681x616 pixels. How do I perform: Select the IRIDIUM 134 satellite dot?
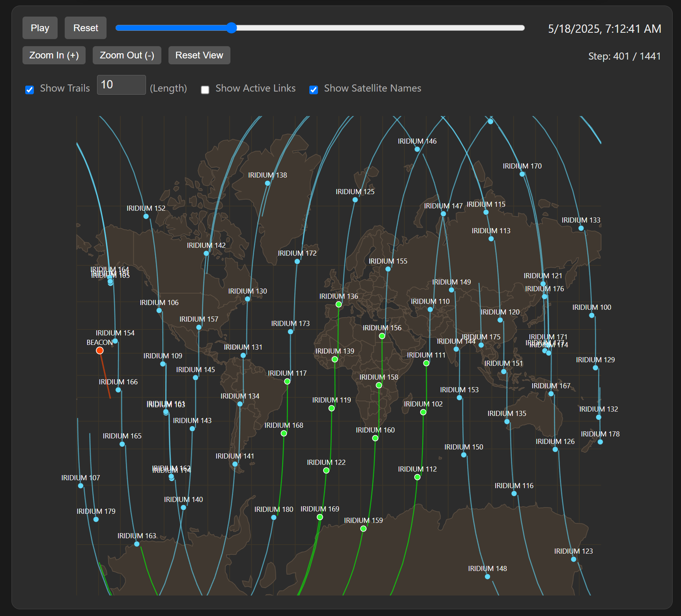[240, 404]
